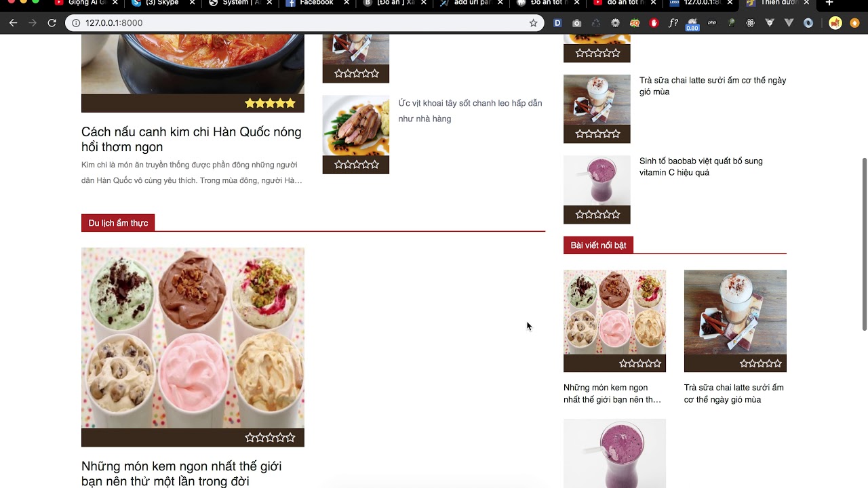
Task: Open the blue circle extension icon
Action: (808, 23)
